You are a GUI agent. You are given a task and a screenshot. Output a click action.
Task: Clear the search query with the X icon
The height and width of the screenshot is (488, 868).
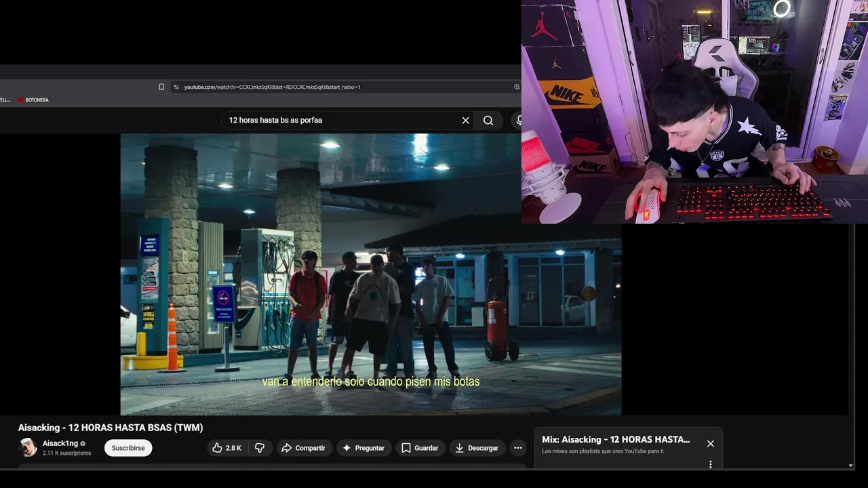(x=465, y=120)
